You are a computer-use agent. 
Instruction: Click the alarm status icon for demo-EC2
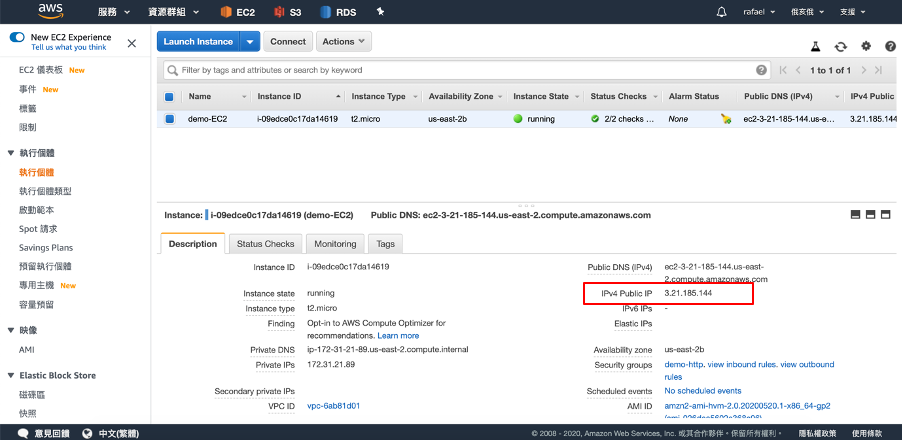pyautogui.click(x=726, y=119)
